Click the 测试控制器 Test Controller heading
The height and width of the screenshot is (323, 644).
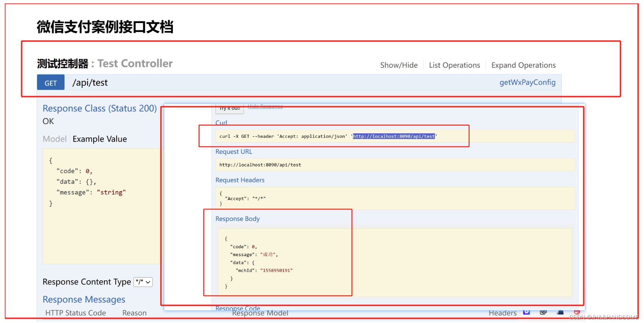click(x=105, y=64)
